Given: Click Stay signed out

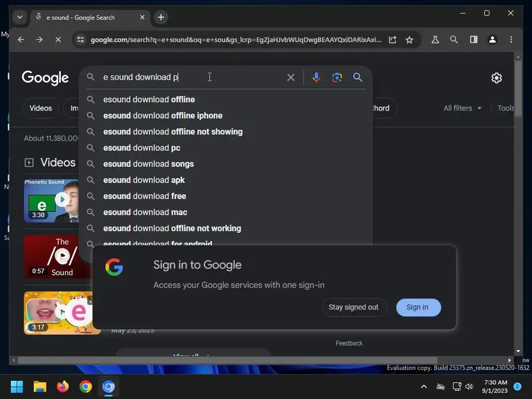Looking at the screenshot, I should 353,308.
